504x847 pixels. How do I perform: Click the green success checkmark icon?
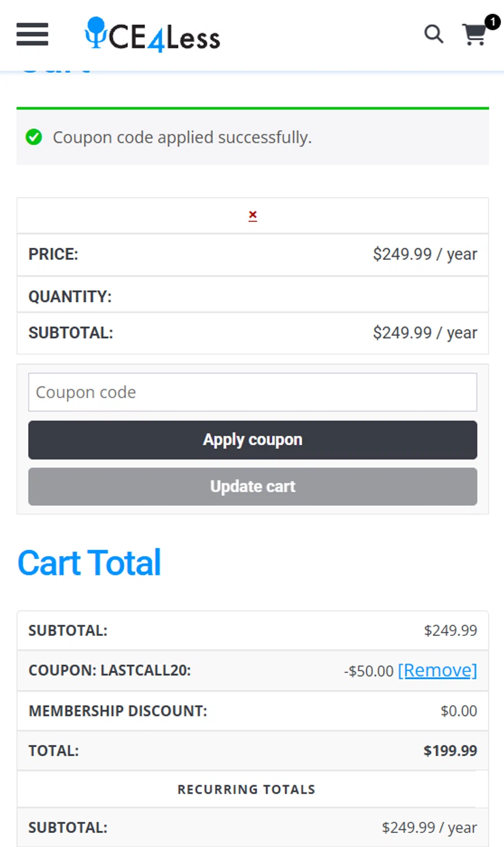click(x=34, y=137)
